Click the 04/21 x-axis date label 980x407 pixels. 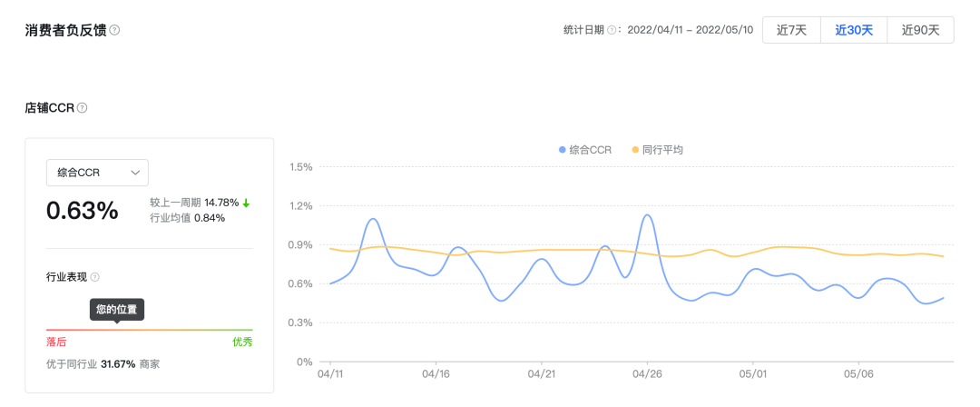pyautogui.click(x=541, y=373)
